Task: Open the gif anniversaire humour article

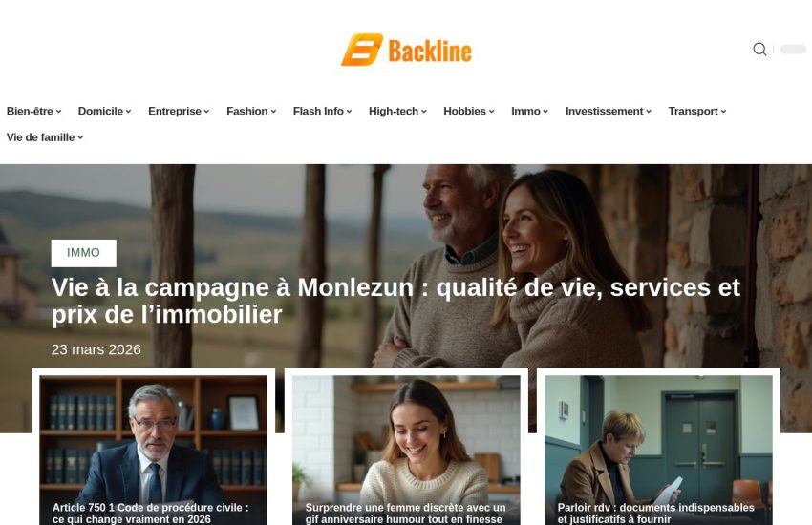Action: pyautogui.click(x=405, y=514)
